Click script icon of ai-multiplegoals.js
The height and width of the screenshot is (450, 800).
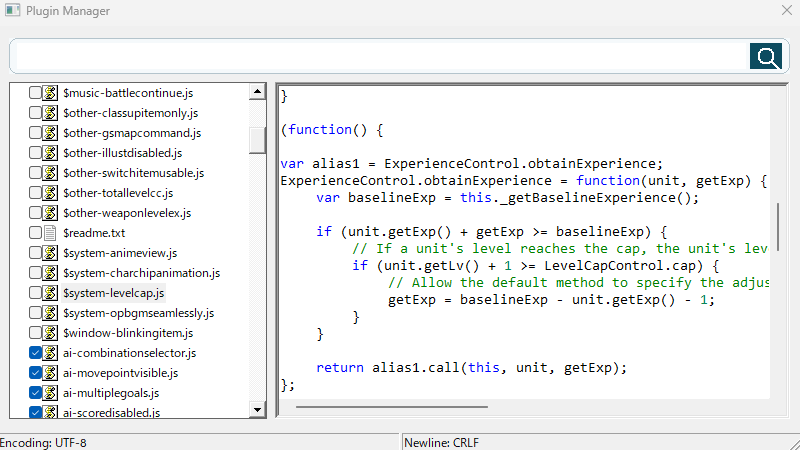50,392
